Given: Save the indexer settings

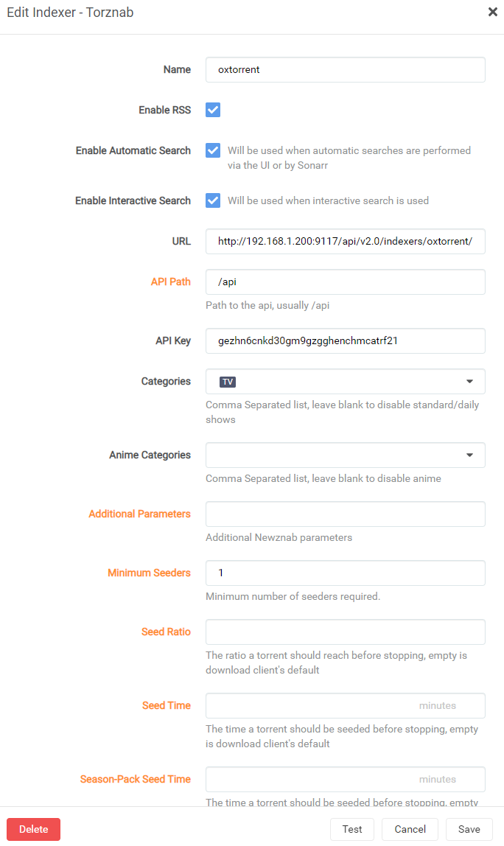Looking at the screenshot, I should 469,829.
